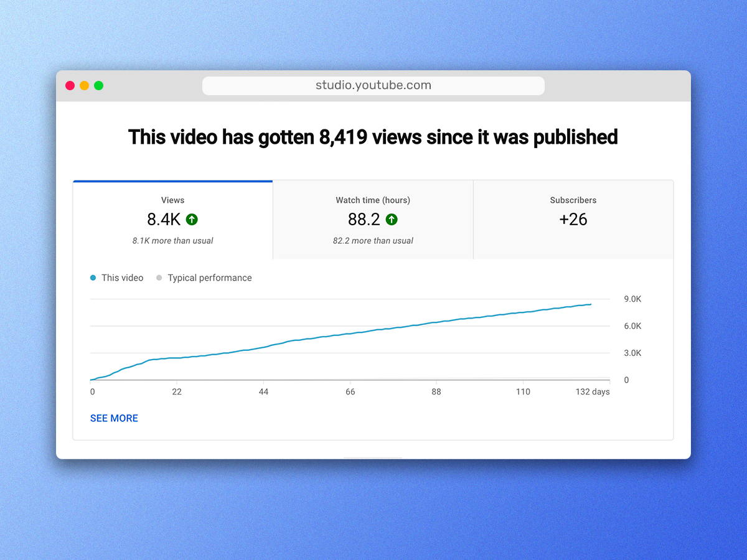The image size is (747, 560).
Task: Expand the Views card showing 8.1K more than usual
Action: coord(172,219)
